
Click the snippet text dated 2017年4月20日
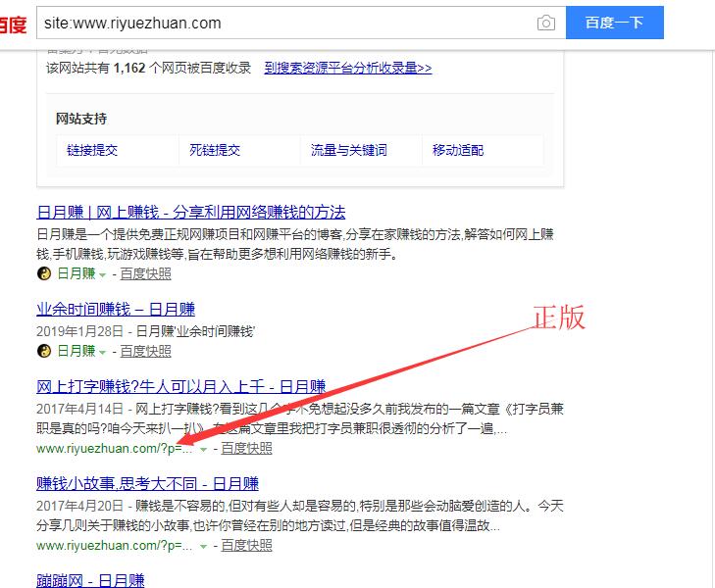[300, 515]
